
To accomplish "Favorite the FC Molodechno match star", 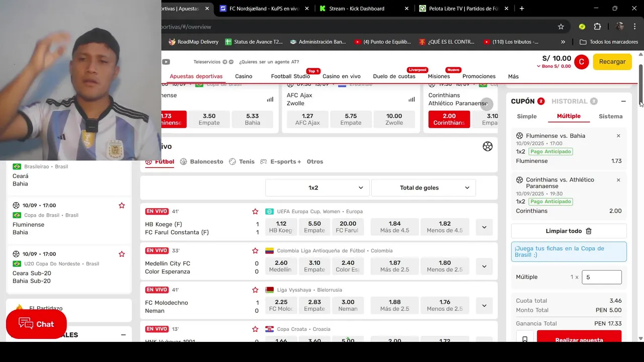I will click(255, 290).
